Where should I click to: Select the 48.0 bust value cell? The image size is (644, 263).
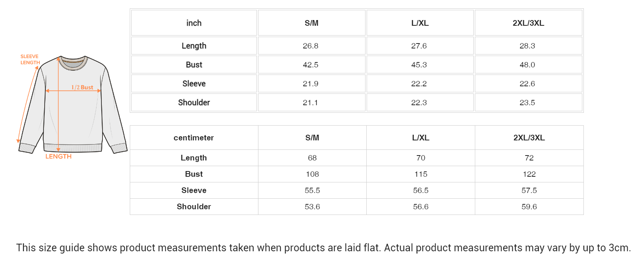click(527, 65)
